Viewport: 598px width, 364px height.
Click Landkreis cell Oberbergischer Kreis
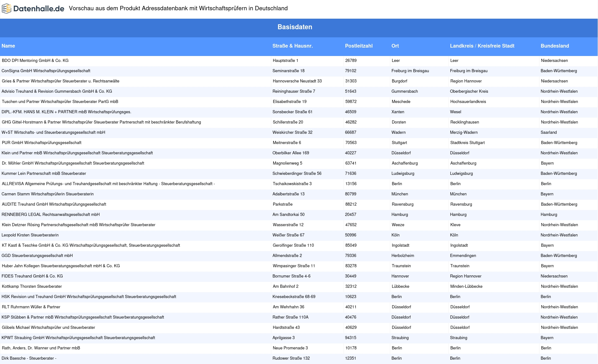coord(469,91)
